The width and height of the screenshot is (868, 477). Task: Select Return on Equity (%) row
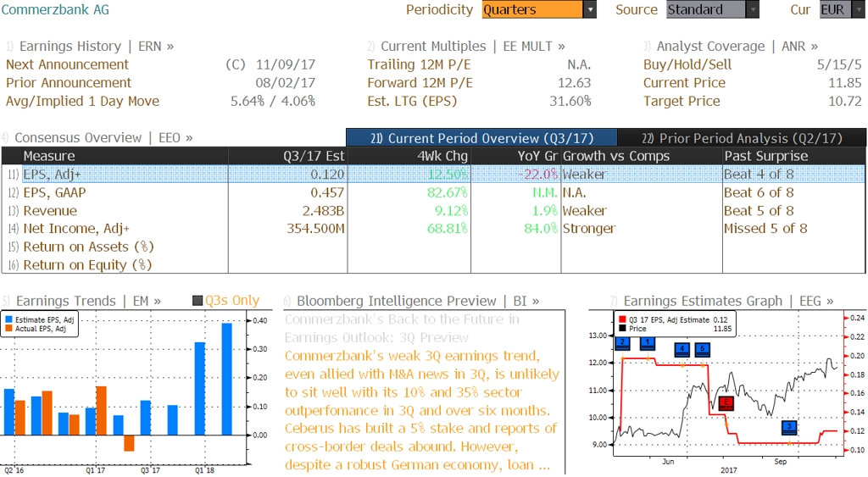(x=433, y=265)
